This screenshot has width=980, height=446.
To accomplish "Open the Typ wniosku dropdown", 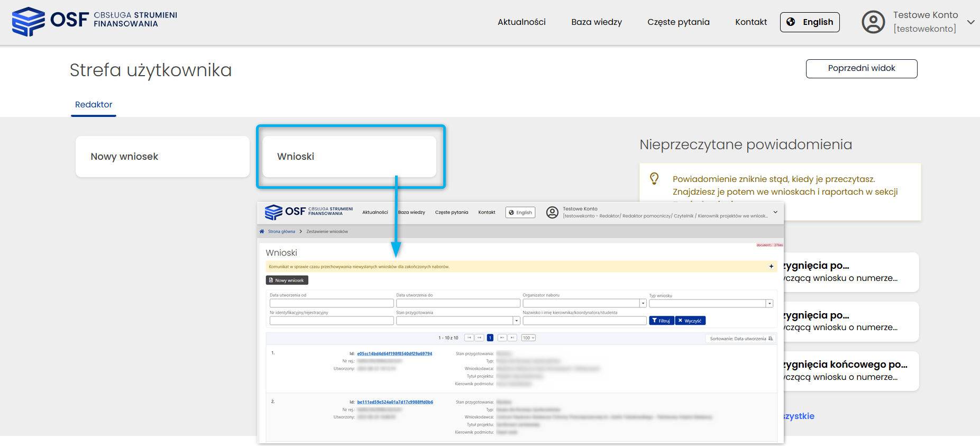I will [x=769, y=304].
